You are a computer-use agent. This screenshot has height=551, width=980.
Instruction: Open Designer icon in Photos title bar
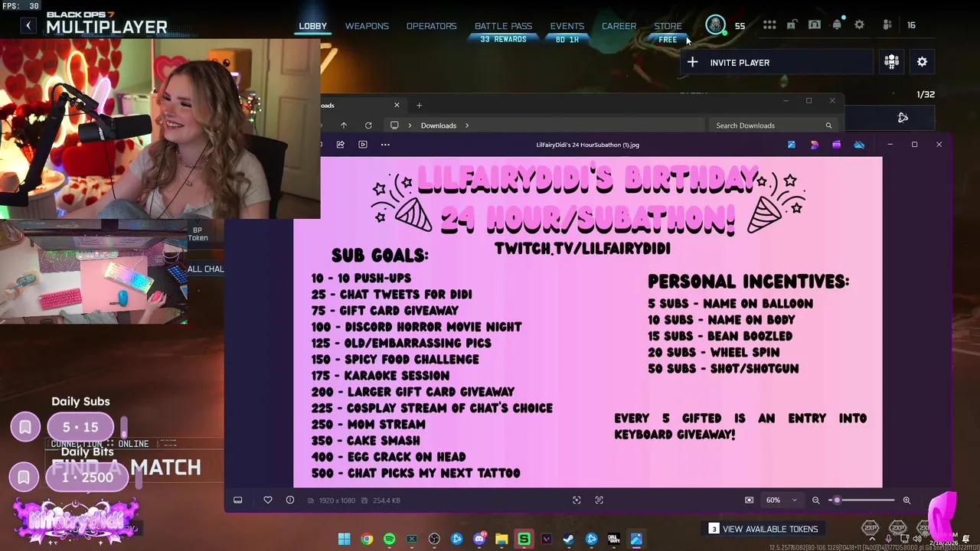tap(814, 145)
